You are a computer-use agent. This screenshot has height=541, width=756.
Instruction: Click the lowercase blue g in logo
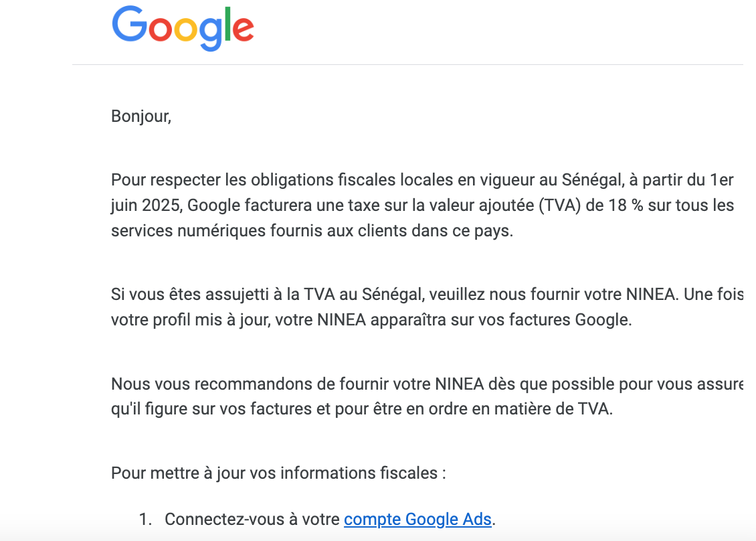214,33
